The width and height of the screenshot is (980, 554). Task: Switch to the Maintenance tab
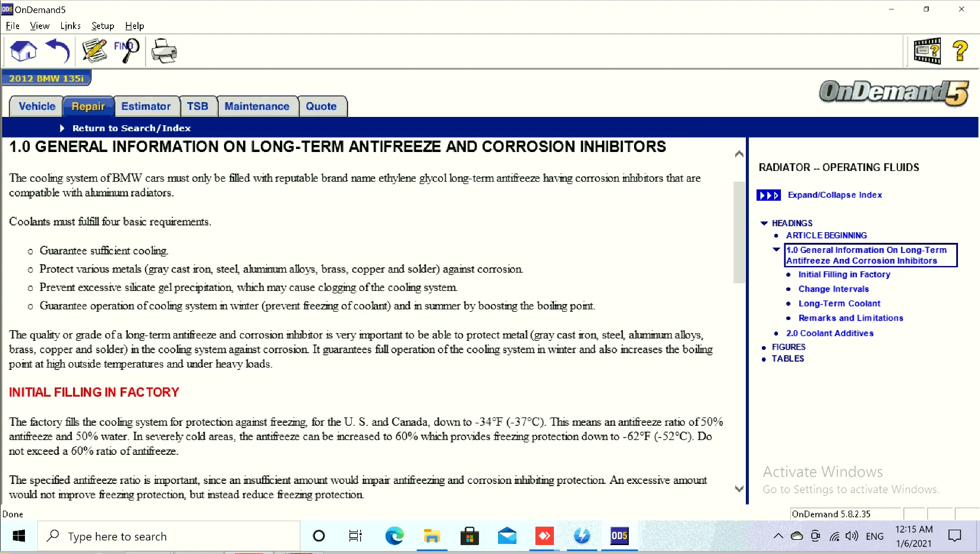tap(257, 106)
